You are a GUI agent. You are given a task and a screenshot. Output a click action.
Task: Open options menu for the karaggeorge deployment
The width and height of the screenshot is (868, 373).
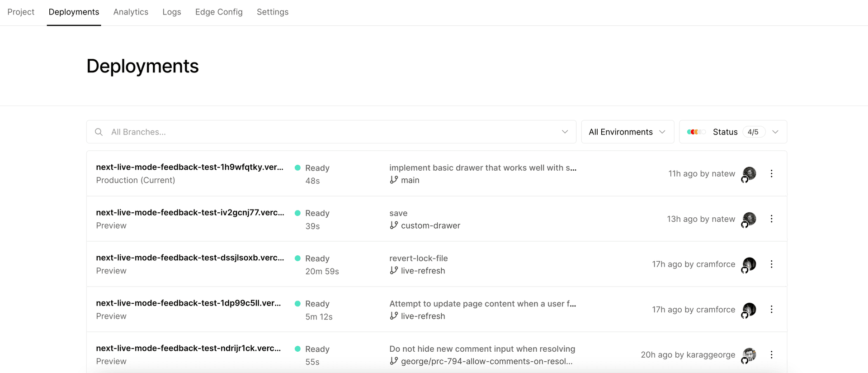tap(771, 354)
